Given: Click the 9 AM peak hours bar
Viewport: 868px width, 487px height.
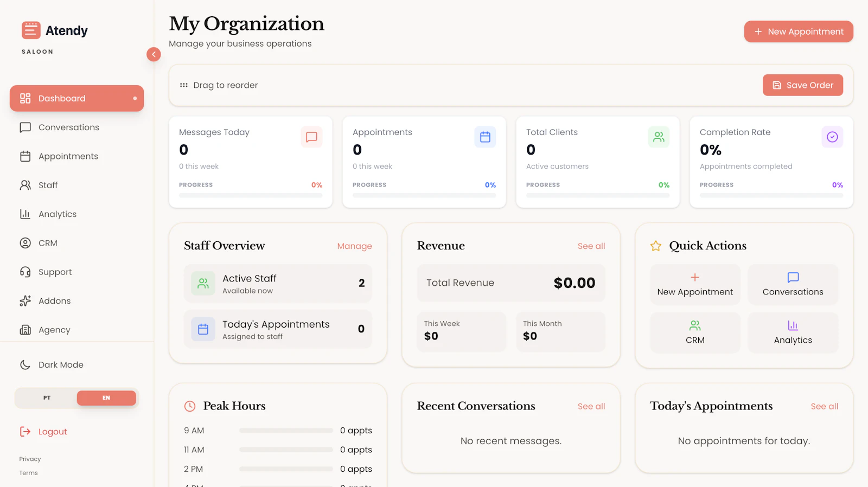Looking at the screenshot, I should point(286,431).
